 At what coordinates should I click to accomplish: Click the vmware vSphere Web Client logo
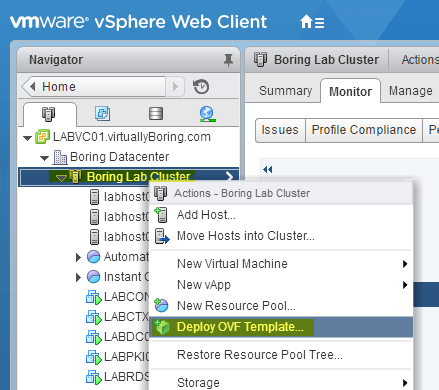coord(138,22)
